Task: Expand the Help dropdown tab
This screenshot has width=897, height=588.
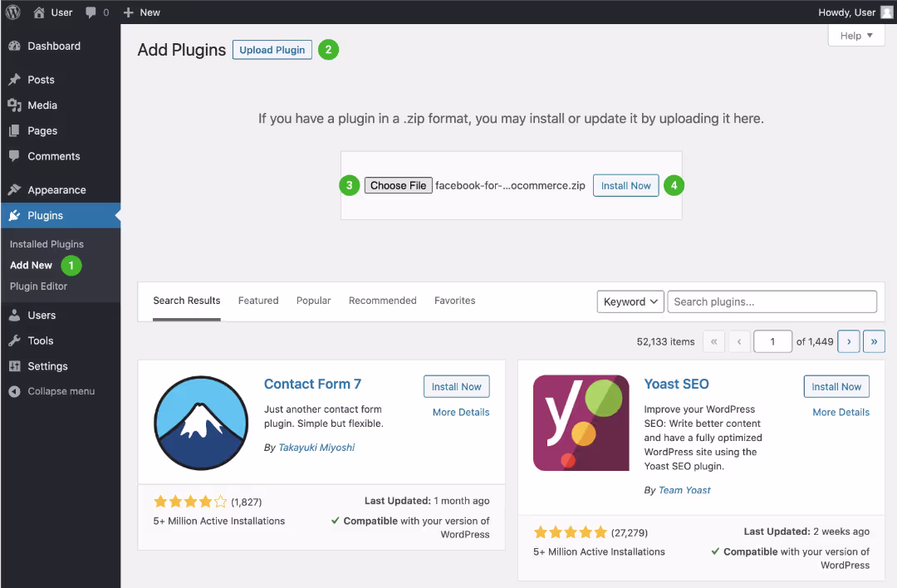Action: point(856,36)
